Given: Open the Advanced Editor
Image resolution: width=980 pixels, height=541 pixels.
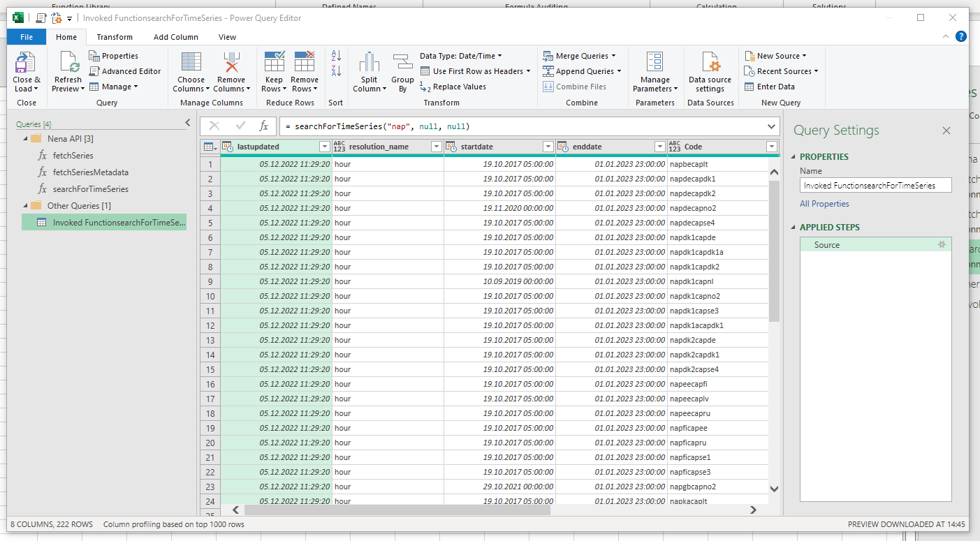Looking at the screenshot, I should point(125,71).
